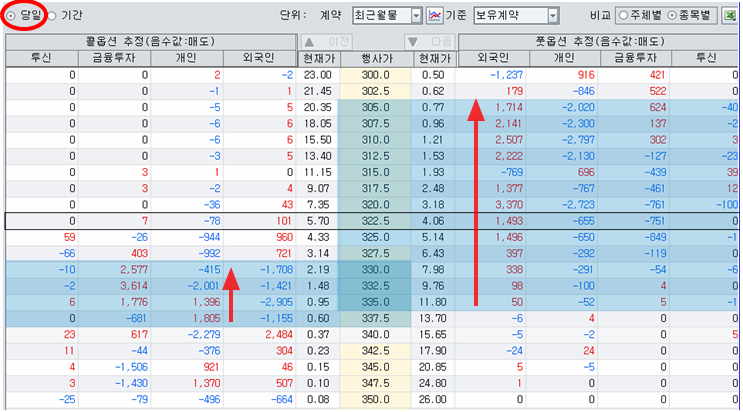Click the 300.0 strike price cell
This screenshot has width=743, height=412.
[x=375, y=75]
